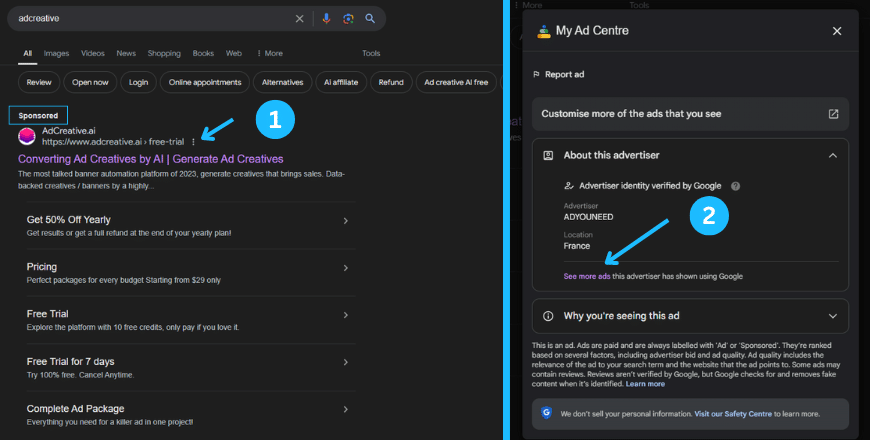
Task: Open help icon next to identity verified
Action: click(x=735, y=186)
